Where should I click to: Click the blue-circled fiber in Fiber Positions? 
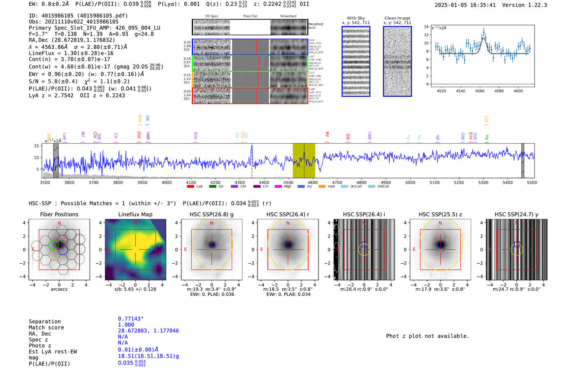(x=63, y=250)
